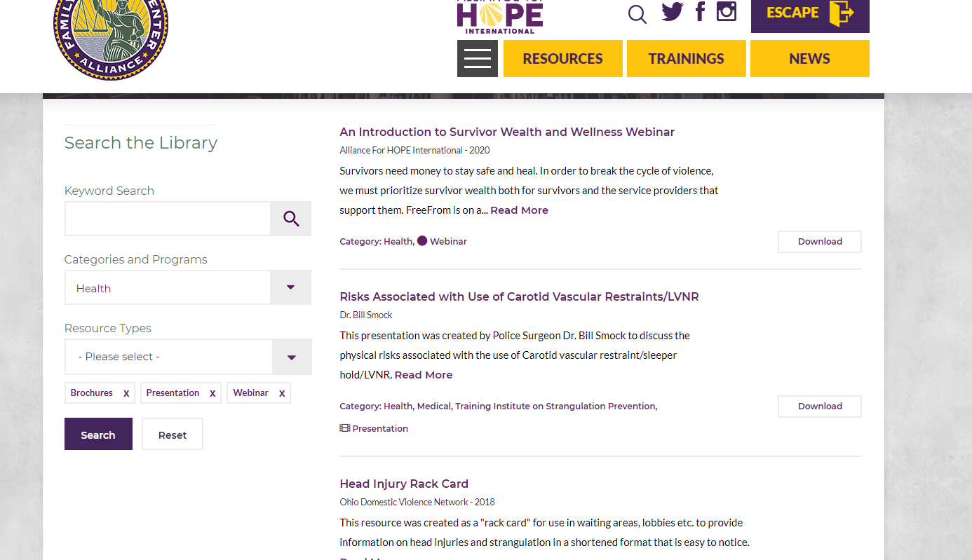972x560 pixels.
Task: Click the Keyword Search label
Action: pos(109,191)
